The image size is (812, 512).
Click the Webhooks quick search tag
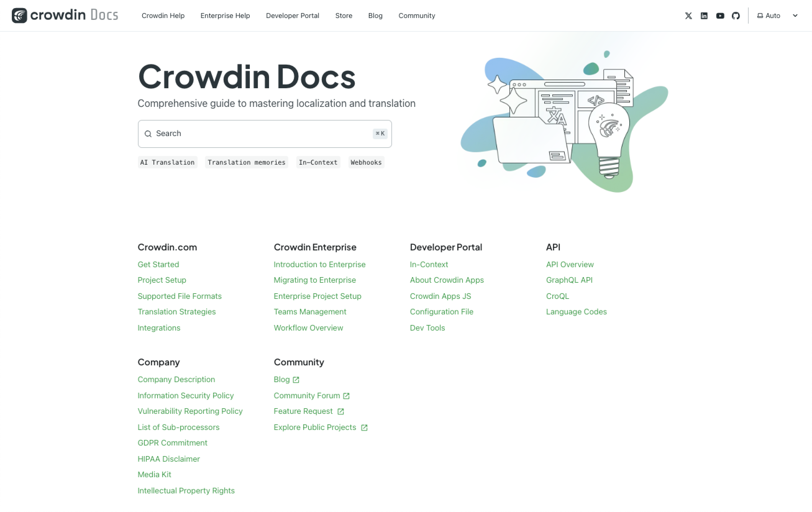click(x=366, y=162)
